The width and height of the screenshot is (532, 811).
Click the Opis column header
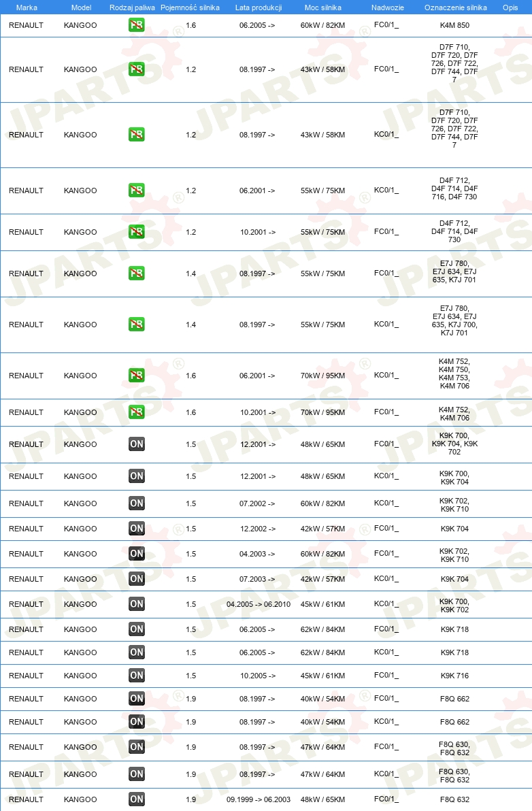(x=510, y=7)
